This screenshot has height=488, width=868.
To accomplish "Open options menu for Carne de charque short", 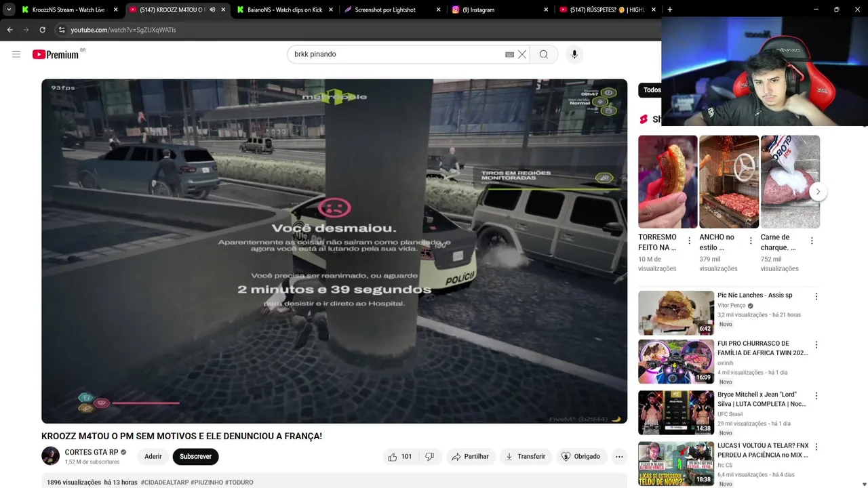I will tap(812, 241).
